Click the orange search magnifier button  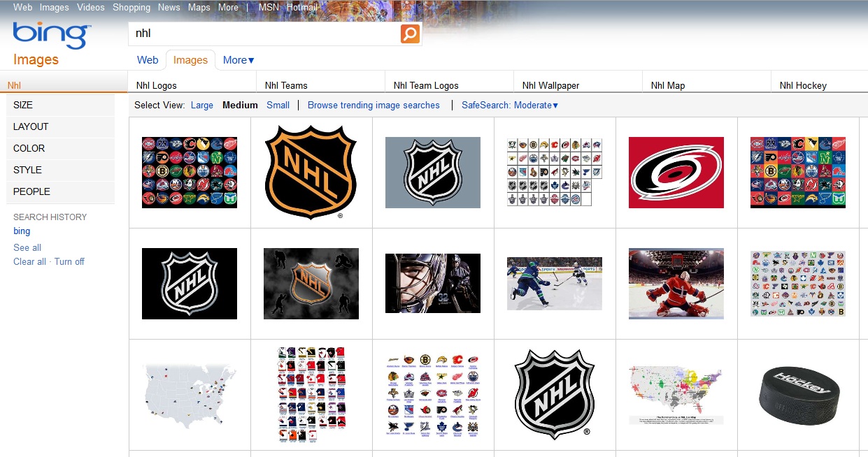410,34
